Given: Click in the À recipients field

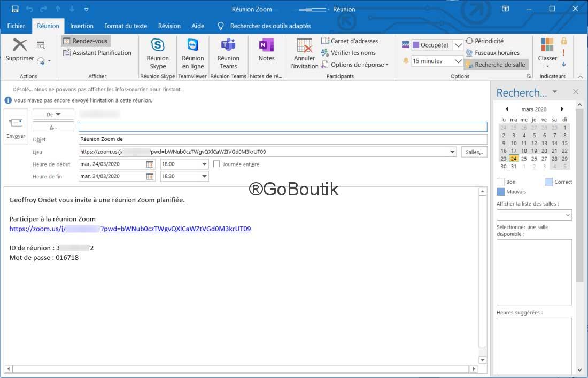Looking at the screenshot, I should point(283,127).
